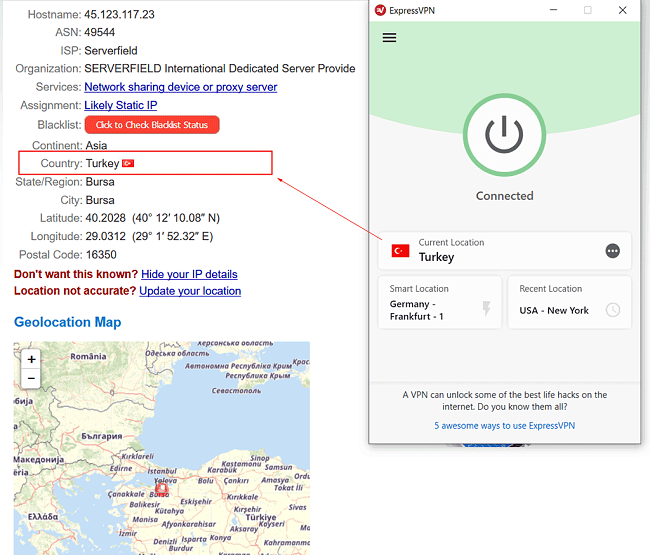
Task: Open 5 awesome ways to use ExpressVPN link
Action: (x=504, y=426)
